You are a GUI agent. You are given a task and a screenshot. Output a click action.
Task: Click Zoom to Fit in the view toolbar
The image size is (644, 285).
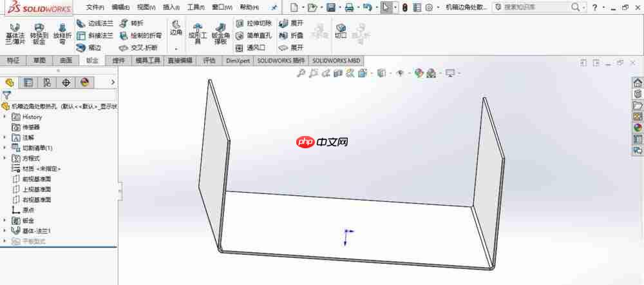click(301, 74)
